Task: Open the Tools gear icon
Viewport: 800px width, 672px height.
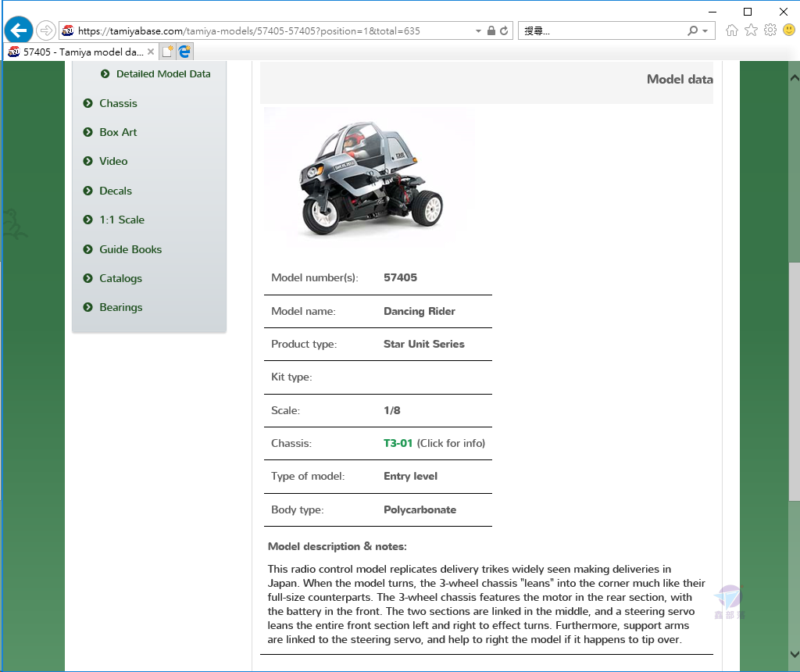Action: [770, 30]
